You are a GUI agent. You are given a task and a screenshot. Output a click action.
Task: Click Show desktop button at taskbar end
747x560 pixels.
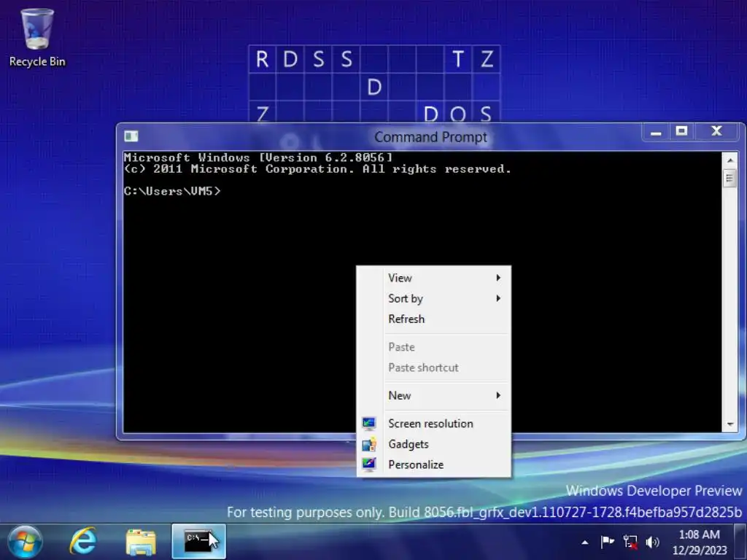tap(740, 542)
